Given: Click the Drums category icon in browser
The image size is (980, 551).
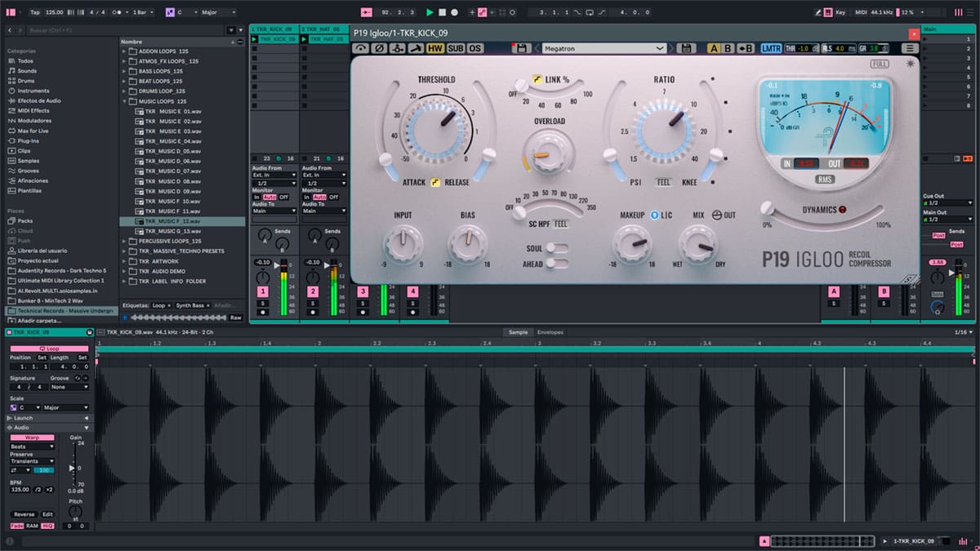Looking at the screenshot, I should (11, 81).
